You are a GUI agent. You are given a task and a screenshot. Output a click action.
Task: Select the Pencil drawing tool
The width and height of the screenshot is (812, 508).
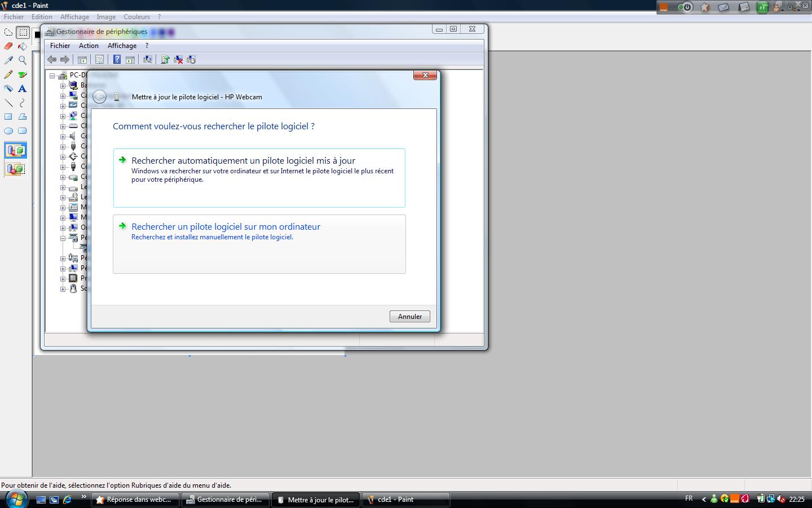(x=8, y=75)
